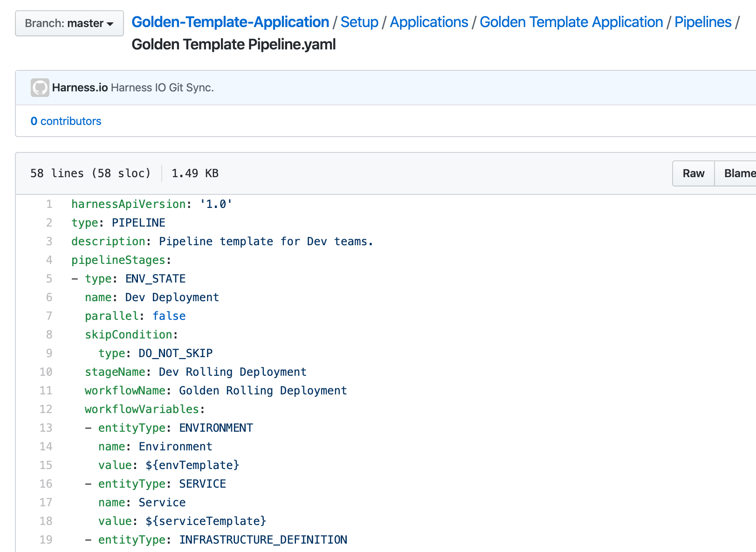Image resolution: width=756 pixels, height=552 pixels.
Task: Go to Applications folder breadcrumb
Action: (x=429, y=22)
